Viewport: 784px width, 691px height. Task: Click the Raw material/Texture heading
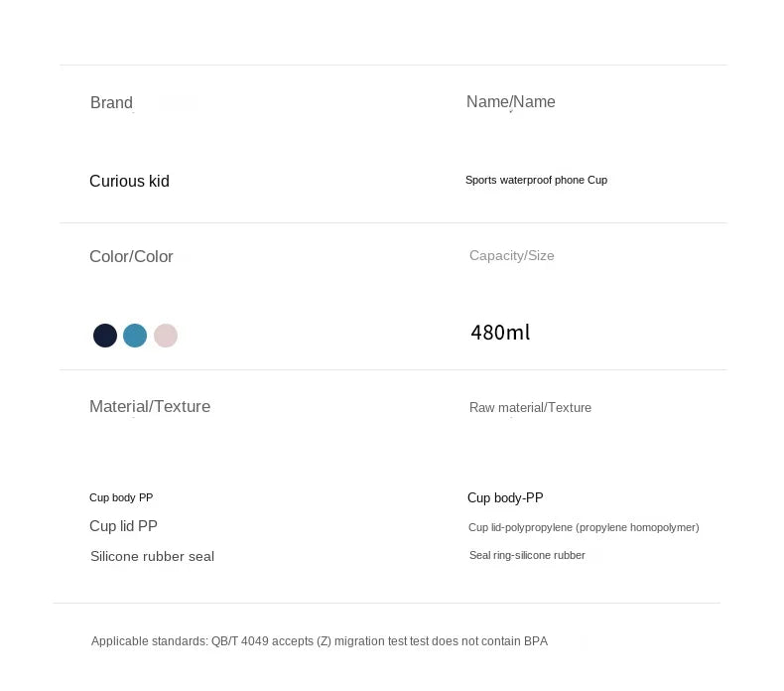530,407
